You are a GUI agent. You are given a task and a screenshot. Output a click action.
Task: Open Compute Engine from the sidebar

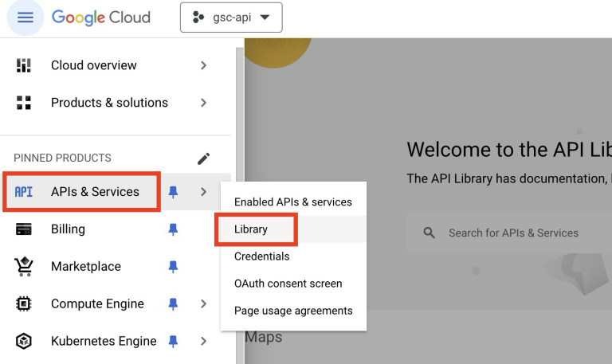point(97,303)
